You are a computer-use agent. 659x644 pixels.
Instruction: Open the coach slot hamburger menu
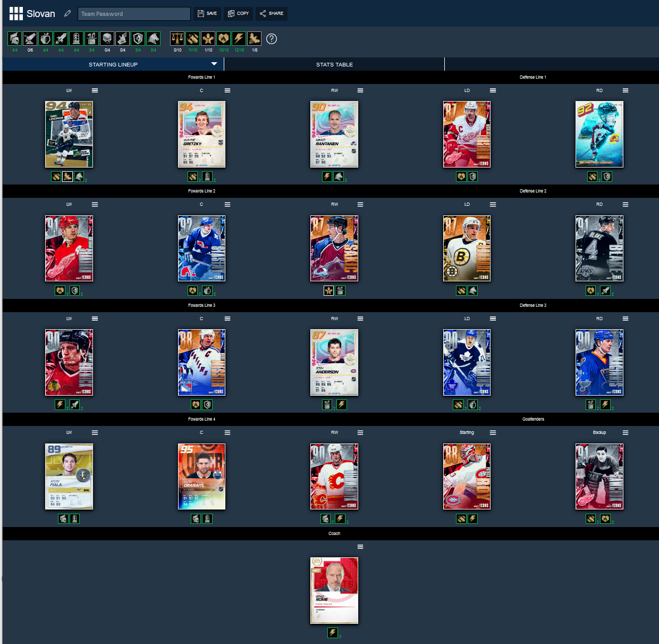pyautogui.click(x=360, y=547)
